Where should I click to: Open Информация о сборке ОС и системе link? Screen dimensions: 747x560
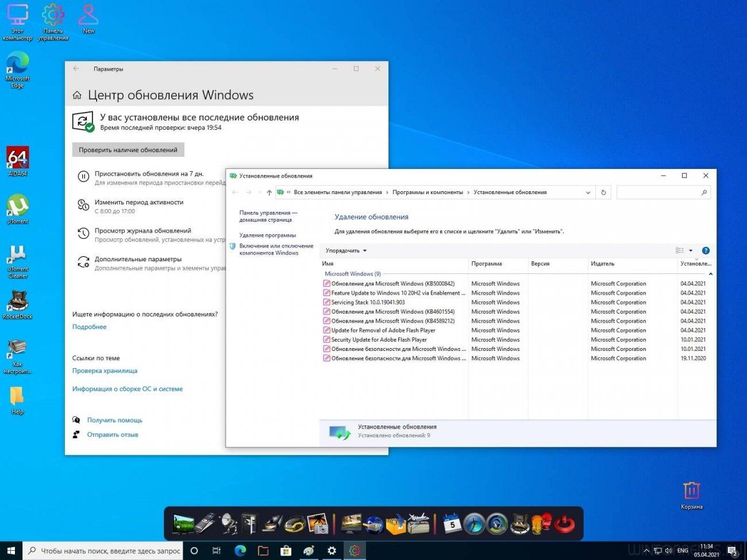tap(128, 389)
